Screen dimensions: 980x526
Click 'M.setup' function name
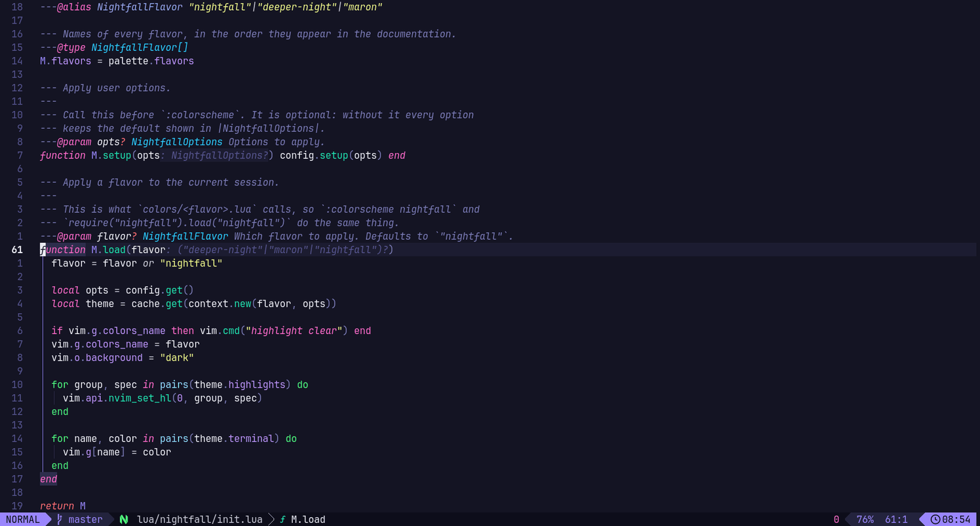111,156
